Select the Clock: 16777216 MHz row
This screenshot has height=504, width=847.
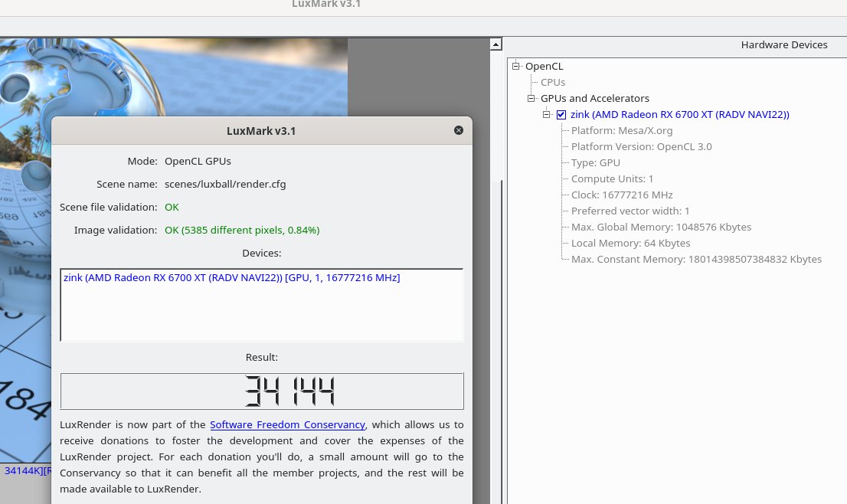(622, 195)
